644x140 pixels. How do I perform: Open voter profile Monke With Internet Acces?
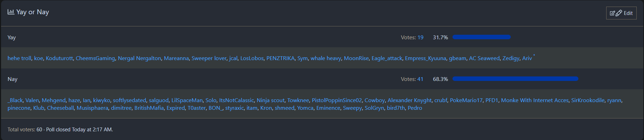pos(535,100)
